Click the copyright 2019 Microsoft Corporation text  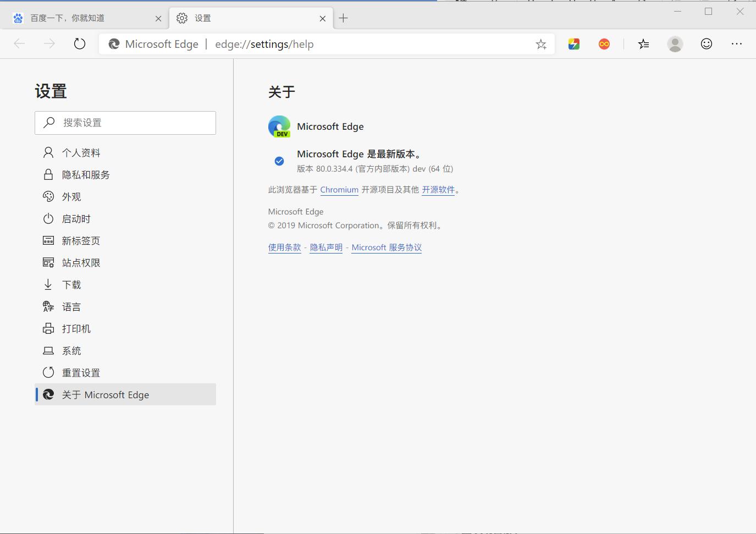pyautogui.click(x=355, y=225)
